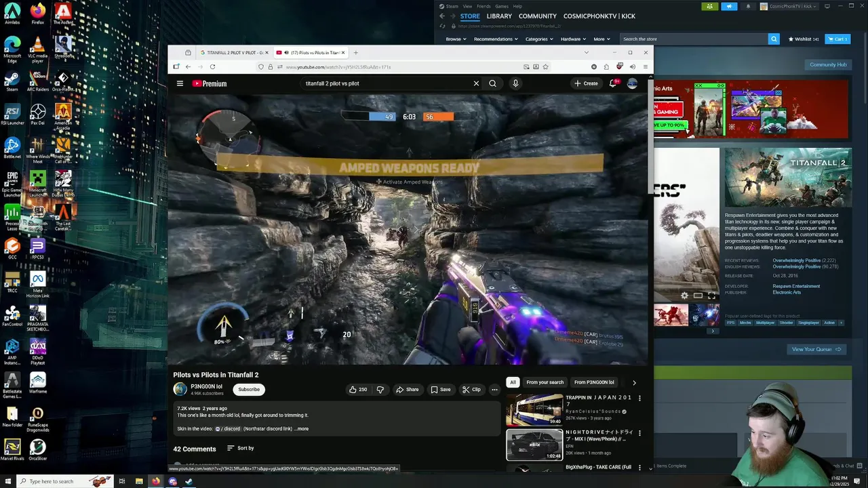Open the Firefox list all tabs chevron
This screenshot has height=488, width=868.
587,52
